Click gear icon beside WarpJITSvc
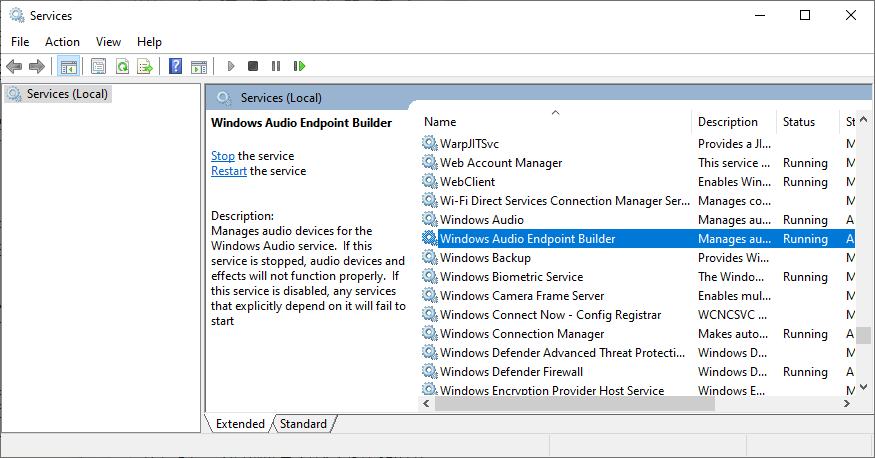Screen dimensions: 875x458 [x=429, y=143]
